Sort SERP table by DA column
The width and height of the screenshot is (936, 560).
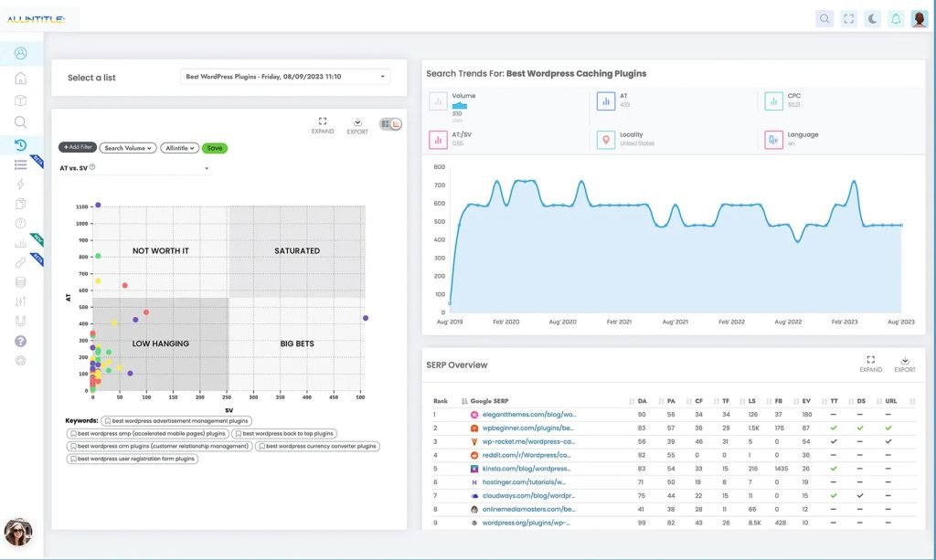[642, 401]
